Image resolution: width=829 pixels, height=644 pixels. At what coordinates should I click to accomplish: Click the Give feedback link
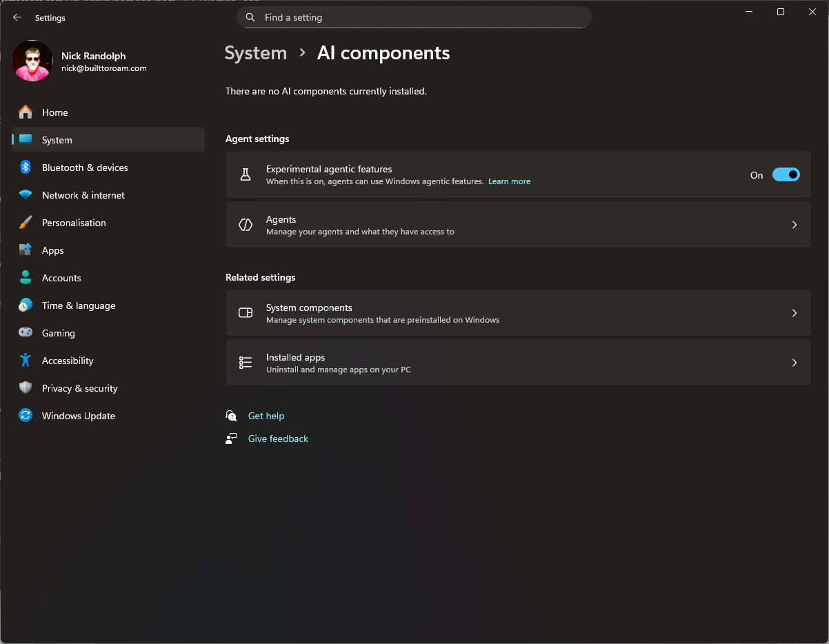278,439
